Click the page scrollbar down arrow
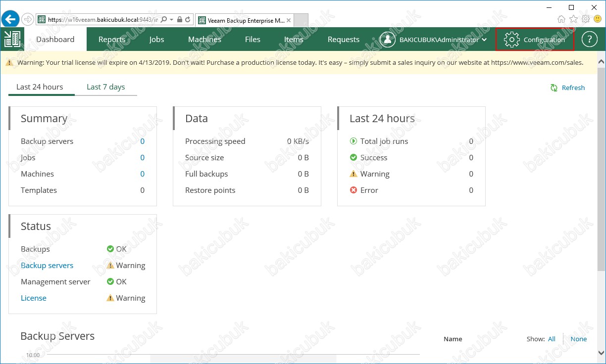The width and height of the screenshot is (606, 364). click(602, 353)
